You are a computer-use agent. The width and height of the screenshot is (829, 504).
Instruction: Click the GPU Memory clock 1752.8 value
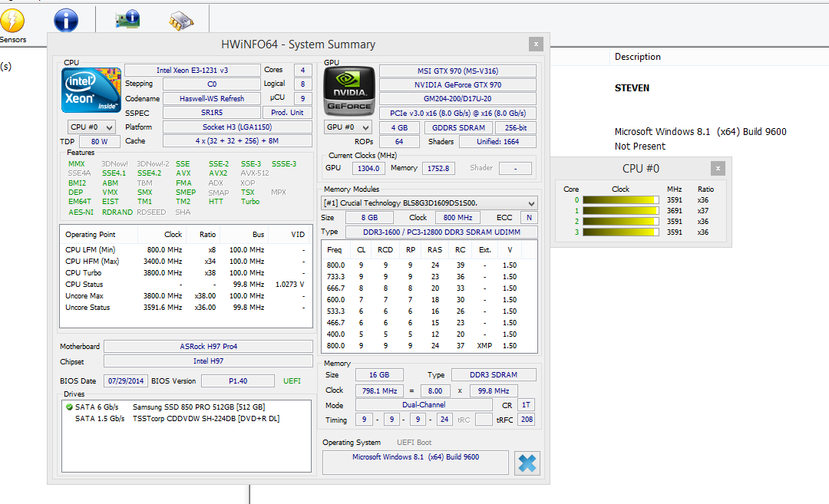438,169
